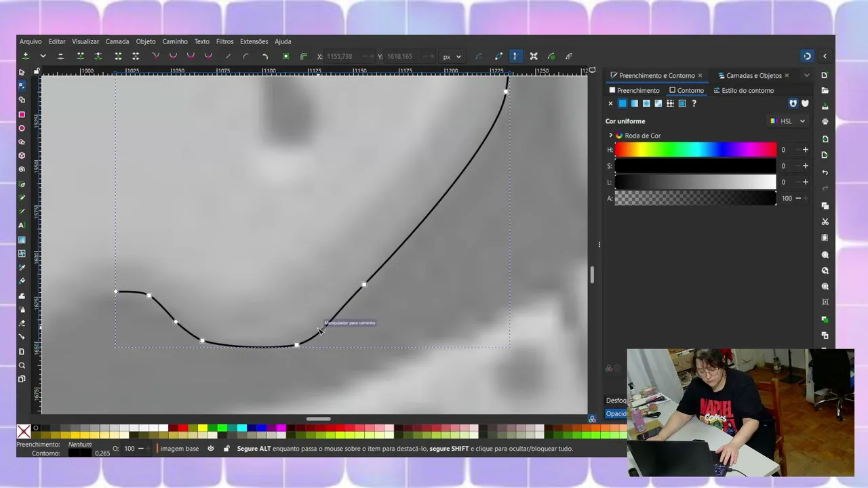Increase the H value with plus button
This screenshot has width=868, height=488.
806,150
